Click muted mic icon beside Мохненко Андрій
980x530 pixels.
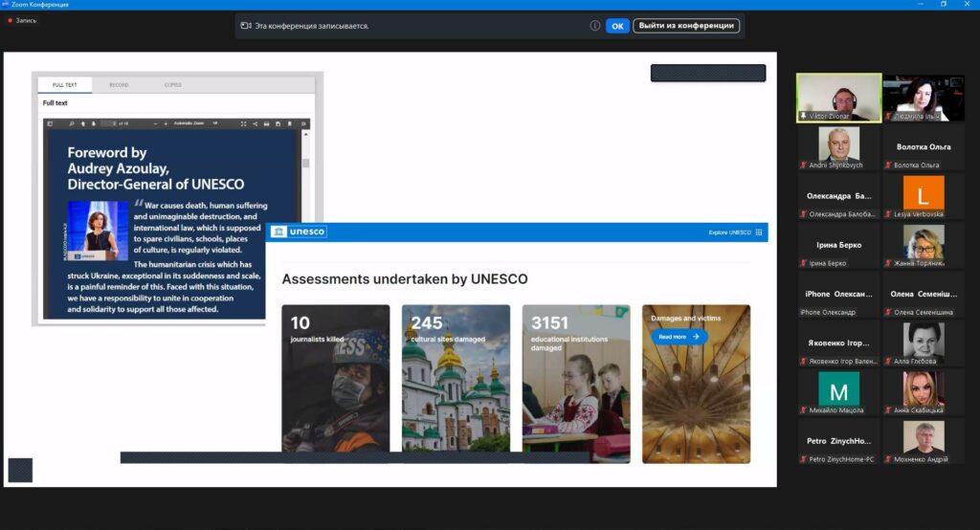tap(888, 459)
